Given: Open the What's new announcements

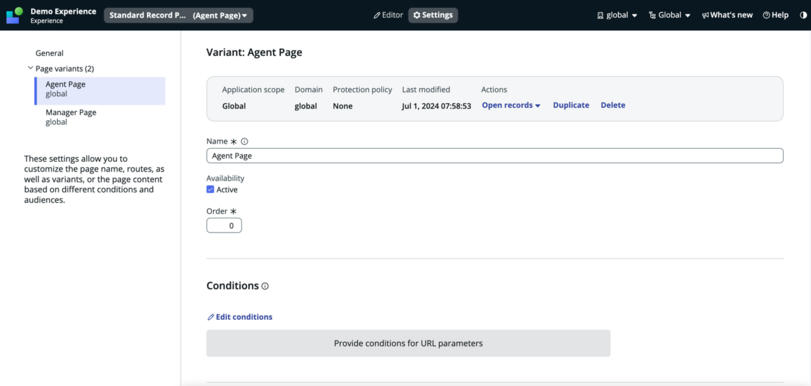Looking at the screenshot, I should [x=727, y=16].
